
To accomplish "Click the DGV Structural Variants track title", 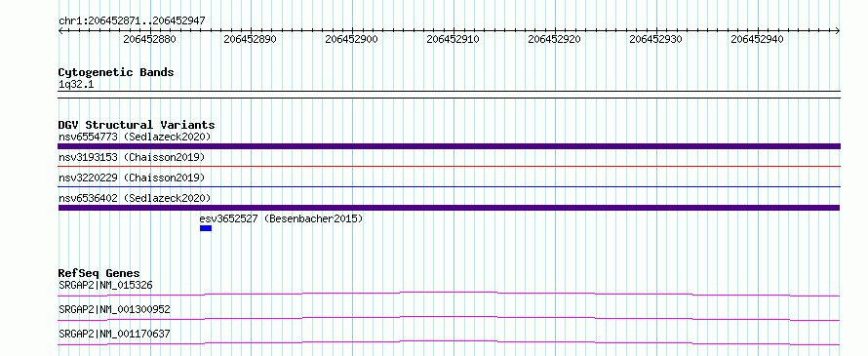I will 137,125.
